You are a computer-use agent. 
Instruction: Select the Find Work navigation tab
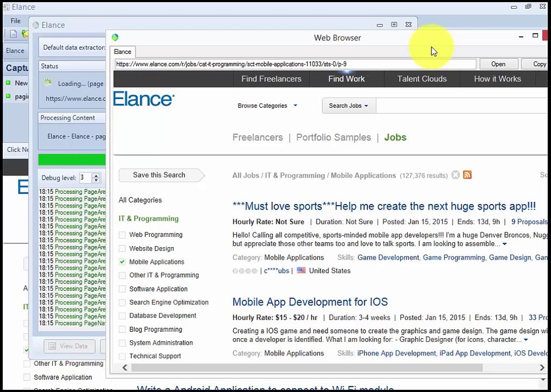346,79
